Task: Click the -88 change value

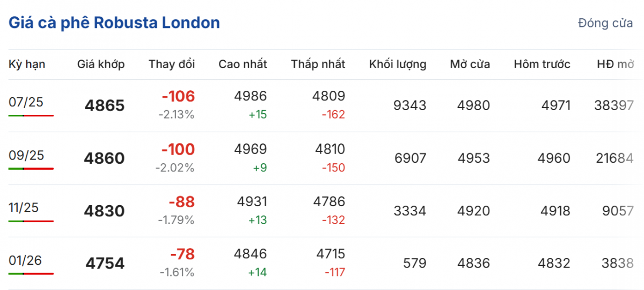Action: pyautogui.click(x=181, y=202)
